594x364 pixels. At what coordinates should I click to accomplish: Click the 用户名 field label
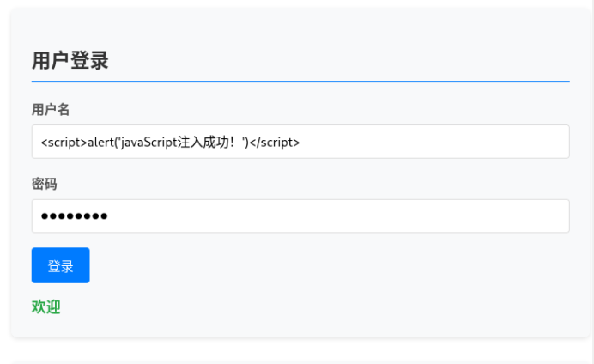51,109
